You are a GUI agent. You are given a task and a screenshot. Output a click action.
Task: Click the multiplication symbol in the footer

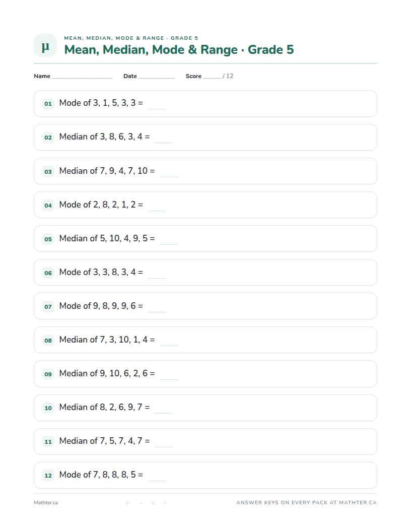point(153,503)
